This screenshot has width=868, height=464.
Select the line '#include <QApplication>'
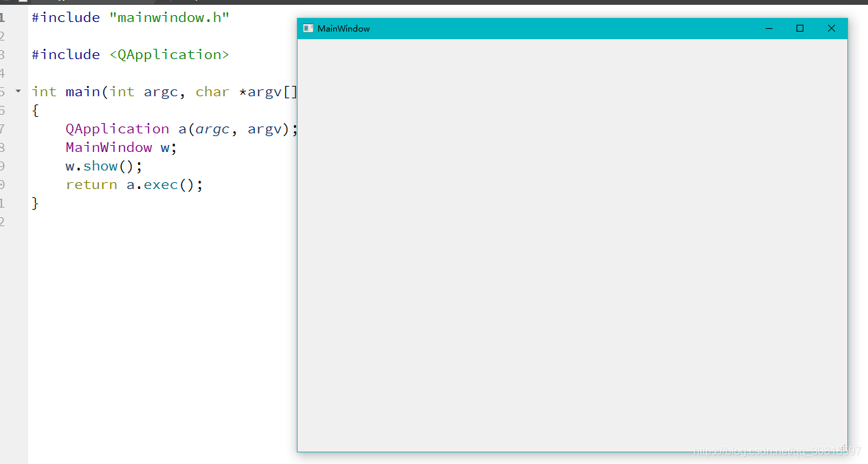(x=131, y=54)
